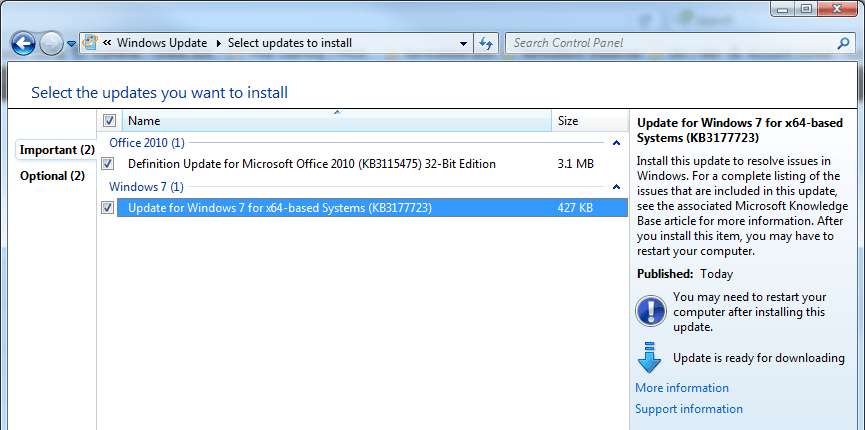
Task: Collapse the Office 2010 (1) group
Action: point(616,143)
